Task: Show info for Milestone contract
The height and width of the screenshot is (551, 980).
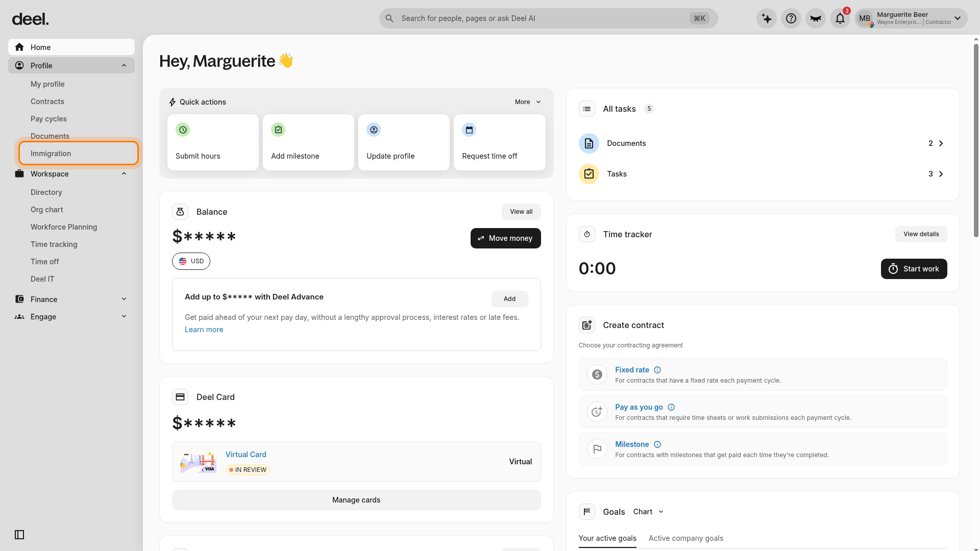Action: click(657, 444)
